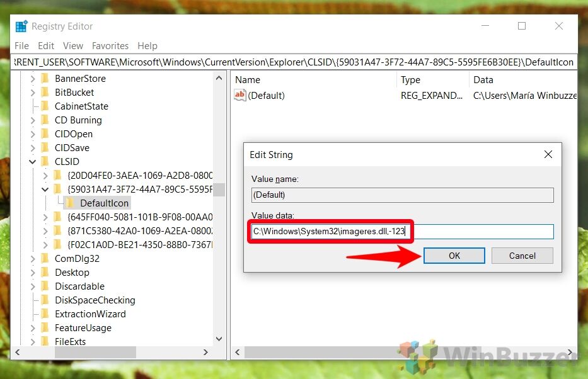The width and height of the screenshot is (588, 379).
Task: Confirm the Edit String dialog with OK
Action: [x=454, y=256]
